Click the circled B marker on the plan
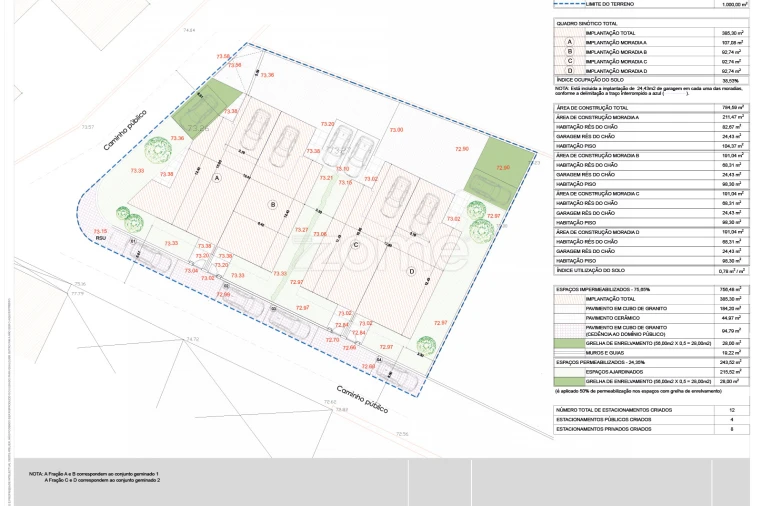 click(272, 205)
